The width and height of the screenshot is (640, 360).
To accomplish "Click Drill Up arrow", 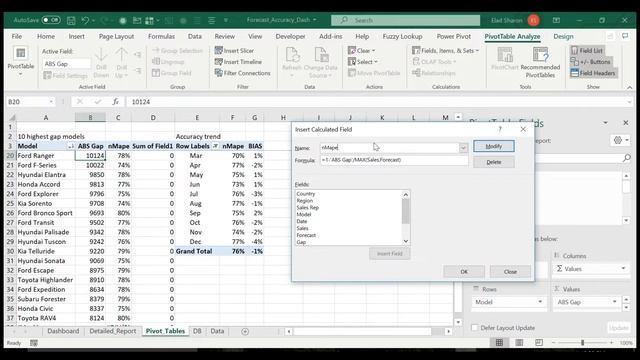I will pyautogui.click(x=121, y=62).
